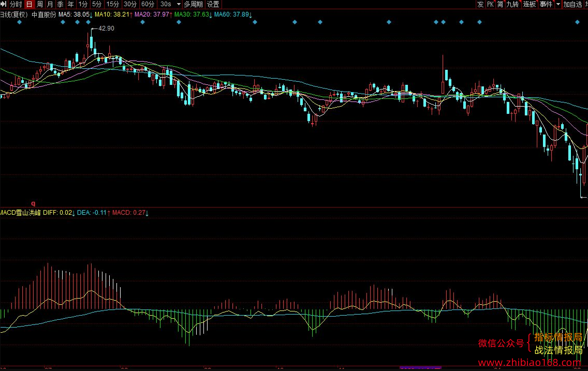This screenshot has width=588, height=371.
Task: Choose the 30s period tab
Action: point(166,4)
